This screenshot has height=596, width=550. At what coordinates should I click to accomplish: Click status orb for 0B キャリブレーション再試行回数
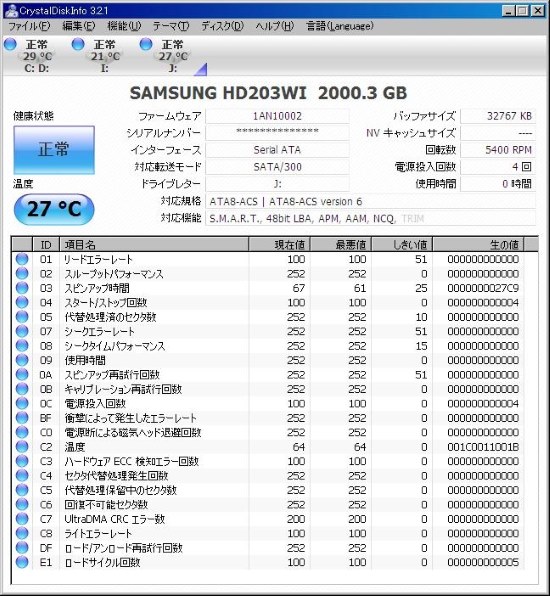click(22, 389)
